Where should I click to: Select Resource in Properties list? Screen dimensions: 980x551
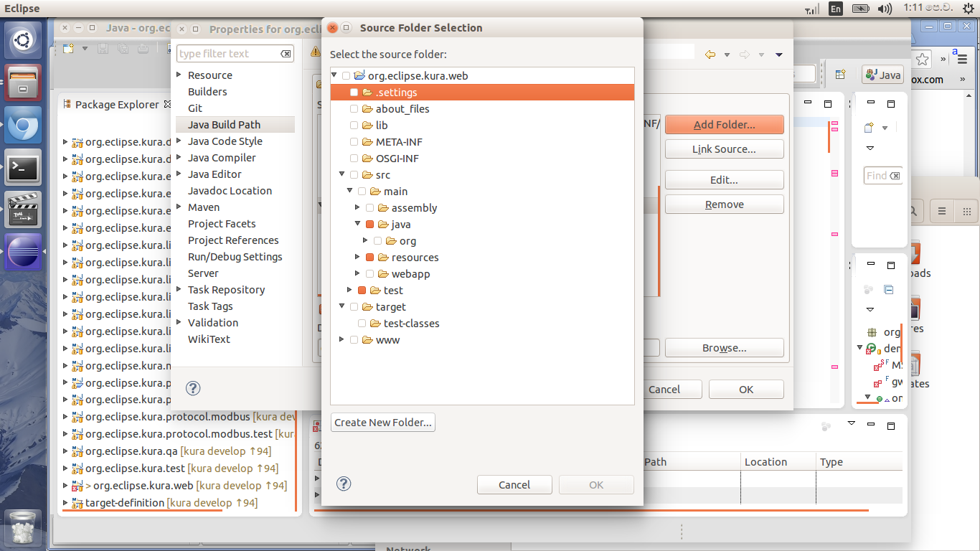tap(210, 75)
